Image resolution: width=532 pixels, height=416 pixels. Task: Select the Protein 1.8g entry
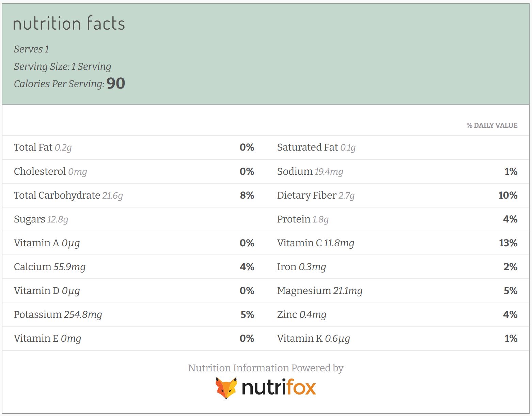coord(303,219)
